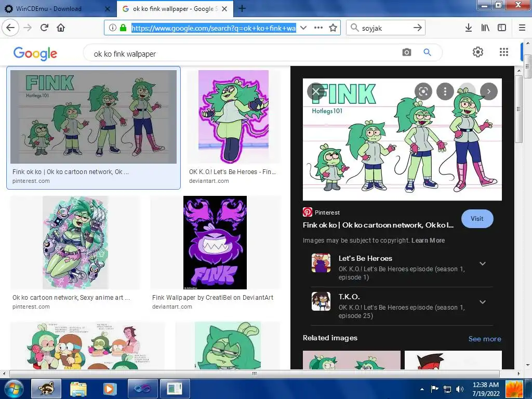Image resolution: width=532 pixels, height=399 pixels.
Task: Reload the current page
Action: pos(45,28)
